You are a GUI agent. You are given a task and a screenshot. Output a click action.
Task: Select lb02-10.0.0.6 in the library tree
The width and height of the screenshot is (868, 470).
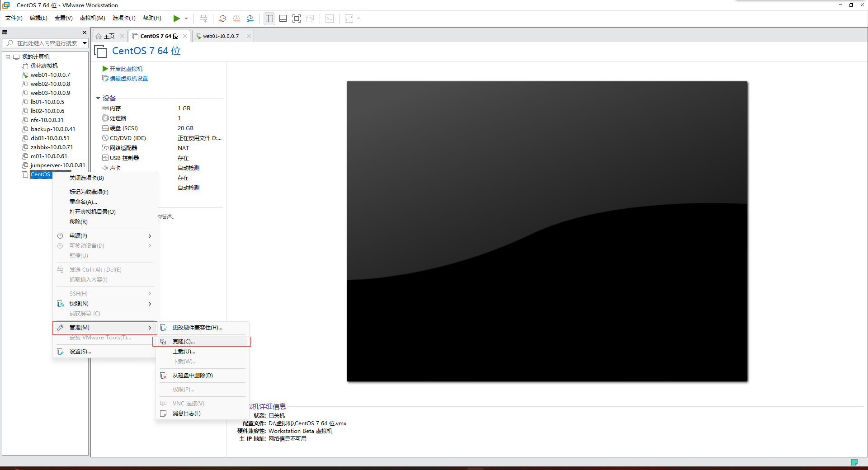tap(47, 111)
